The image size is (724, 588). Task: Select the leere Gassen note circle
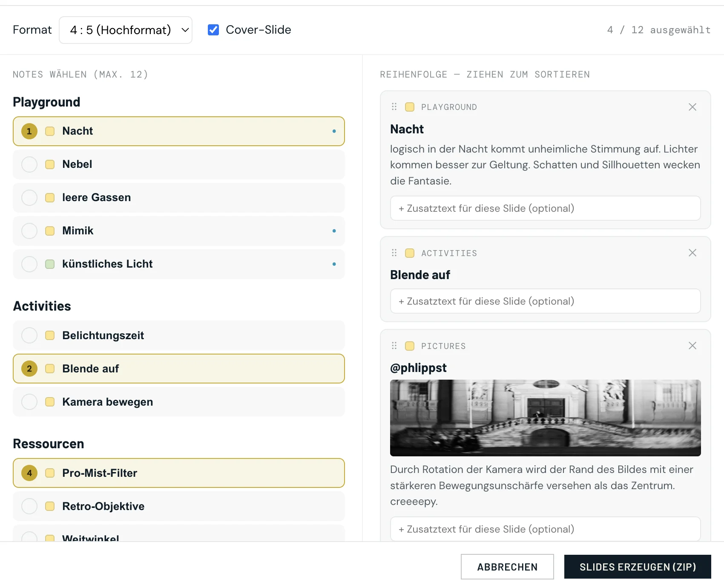pyautogui.click(x=29, y=198)
